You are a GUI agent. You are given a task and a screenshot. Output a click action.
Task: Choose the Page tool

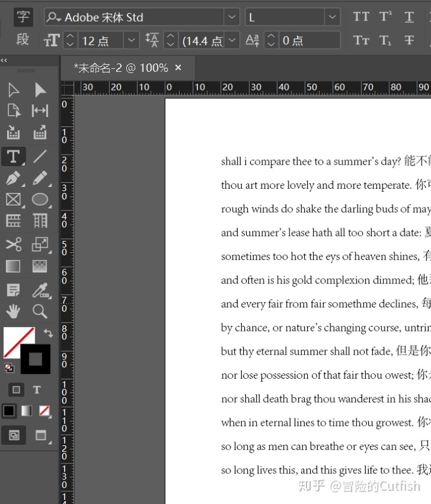14,111
